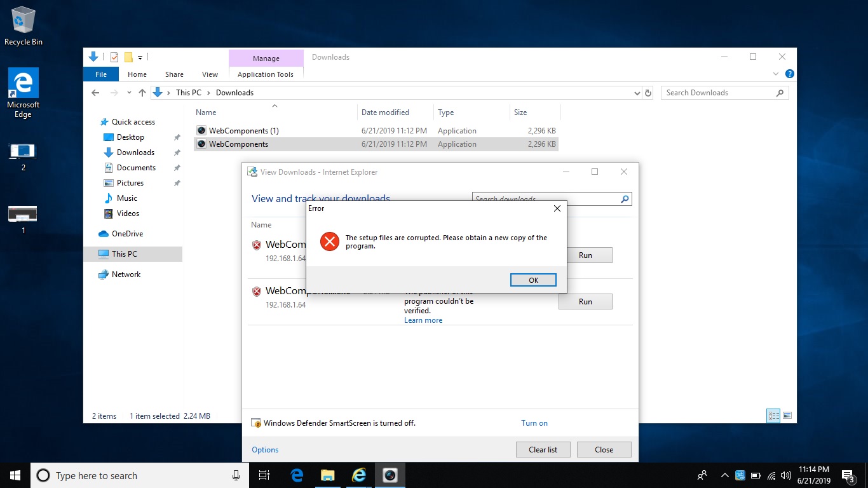
Task: Click the Learn more link
Action: pos(423,320)
